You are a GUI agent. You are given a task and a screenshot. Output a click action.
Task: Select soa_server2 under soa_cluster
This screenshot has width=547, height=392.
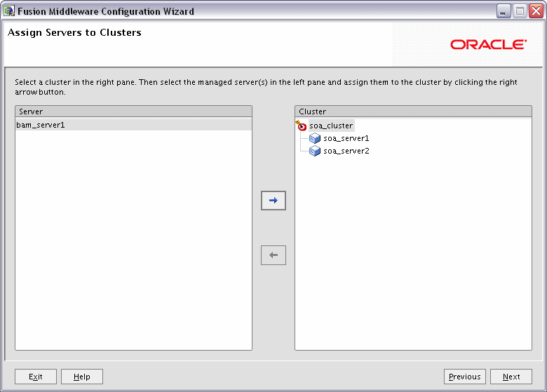coord(346,151)
